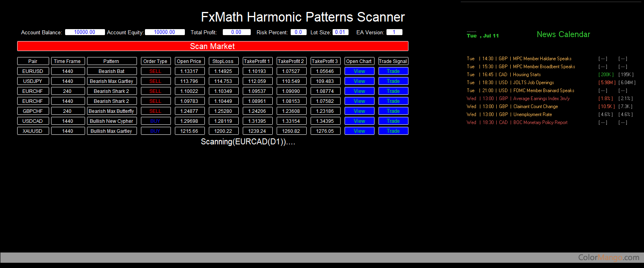Click the StopLoss column header
The height and width of the screenshot is (268, 644).
223,61
